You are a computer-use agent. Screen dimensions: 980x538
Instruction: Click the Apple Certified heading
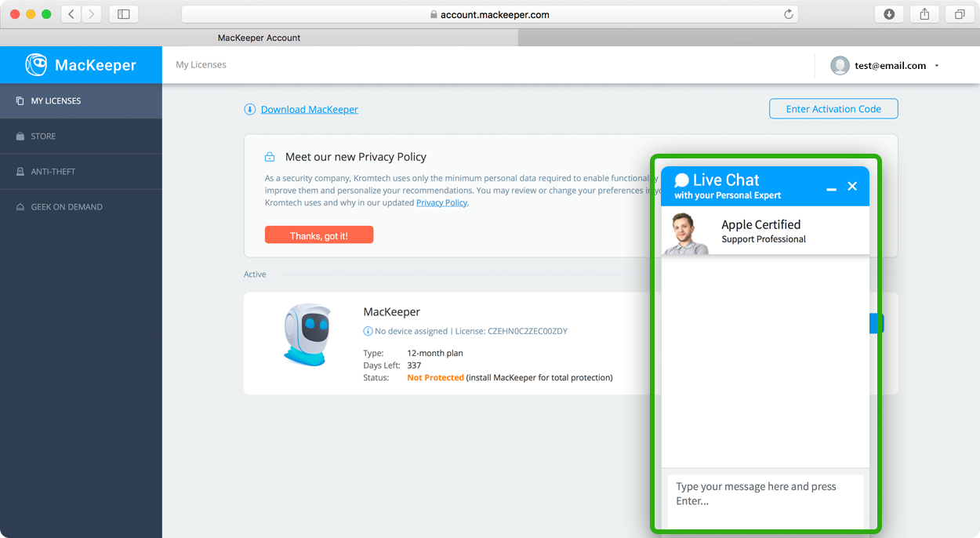click(761, 224)
